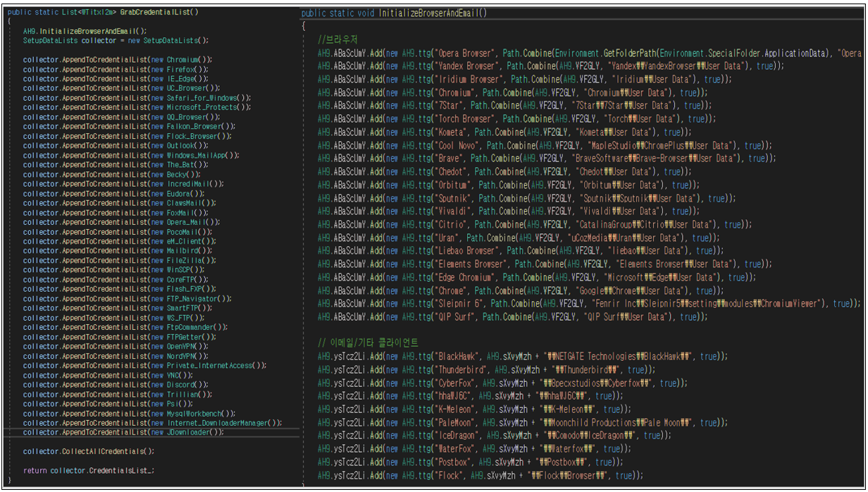Select the "Liebao Browser" entry line
868x492 pixels.
519,251
